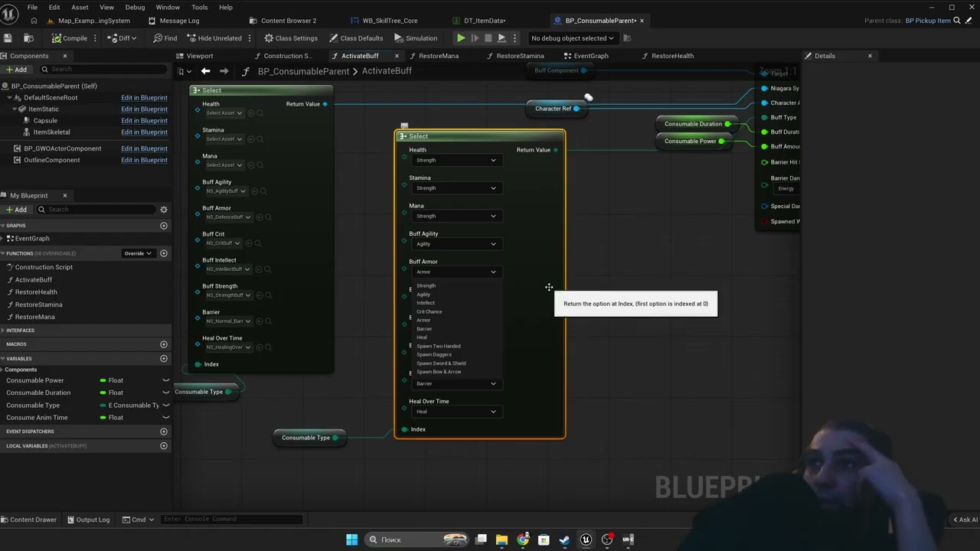The height and width of the screenshot is (551, 980).
Task: Open the Buff Agility dropdown in the highlighted Select node
Action: tap(456, 244)
